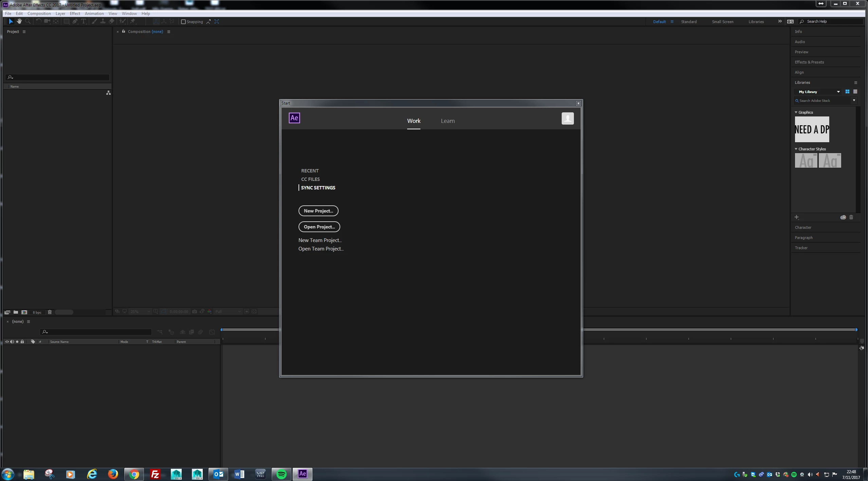Select the Puppet Pin tool
The image size is (868, 481).
pyautogui.click(x=133, y=21)
